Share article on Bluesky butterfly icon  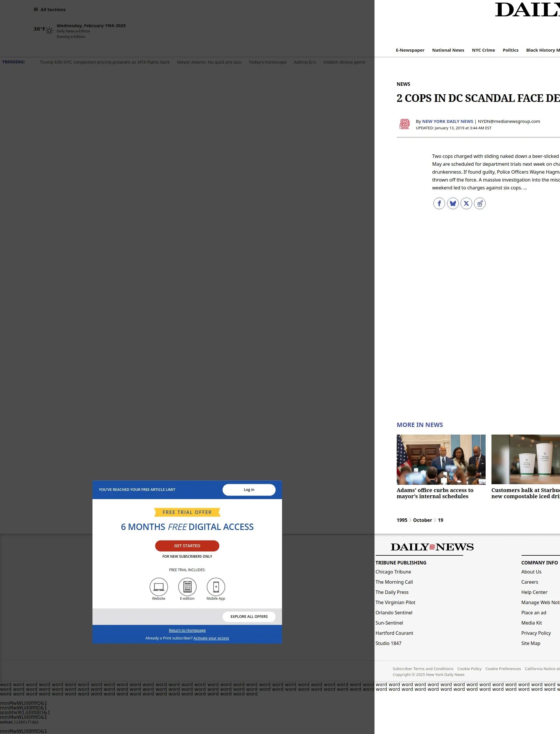point(453,203)
